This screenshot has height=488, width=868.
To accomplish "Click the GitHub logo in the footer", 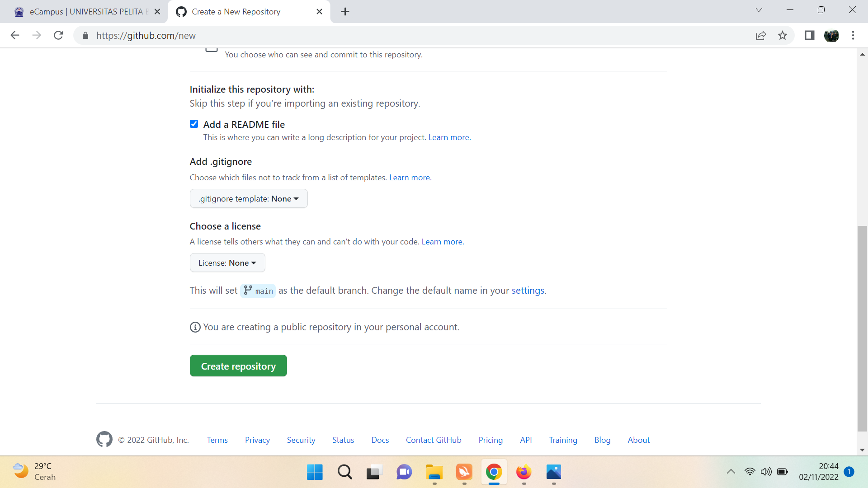I will point(104,439).
